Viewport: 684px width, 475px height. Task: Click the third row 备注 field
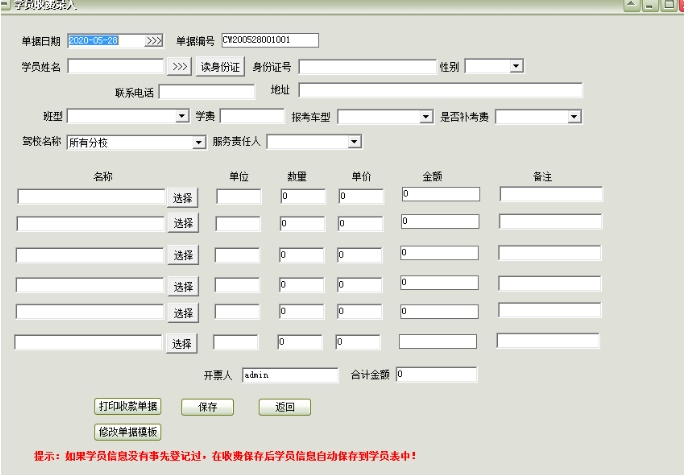point(550,253)
